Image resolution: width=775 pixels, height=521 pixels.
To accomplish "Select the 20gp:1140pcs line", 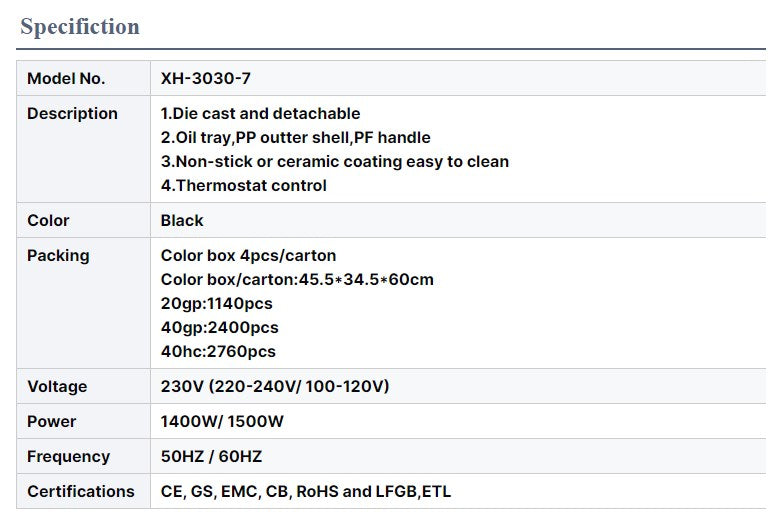I will (216, 304).
